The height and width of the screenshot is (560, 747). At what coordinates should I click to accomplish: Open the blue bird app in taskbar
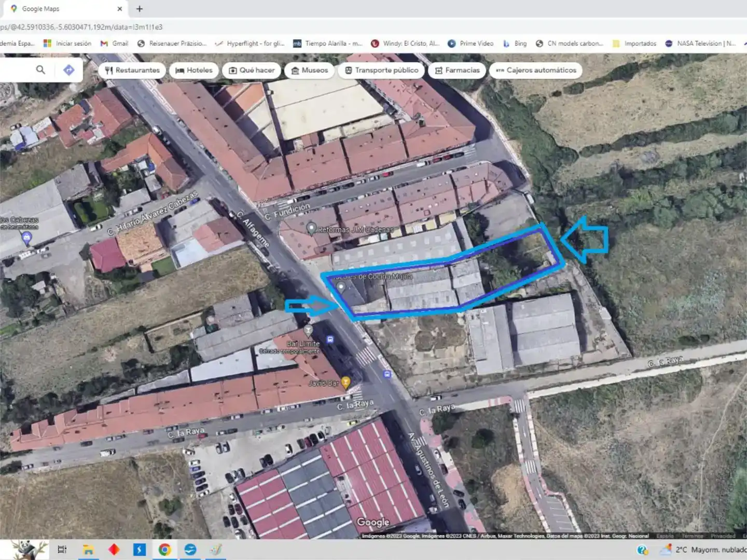190,550
